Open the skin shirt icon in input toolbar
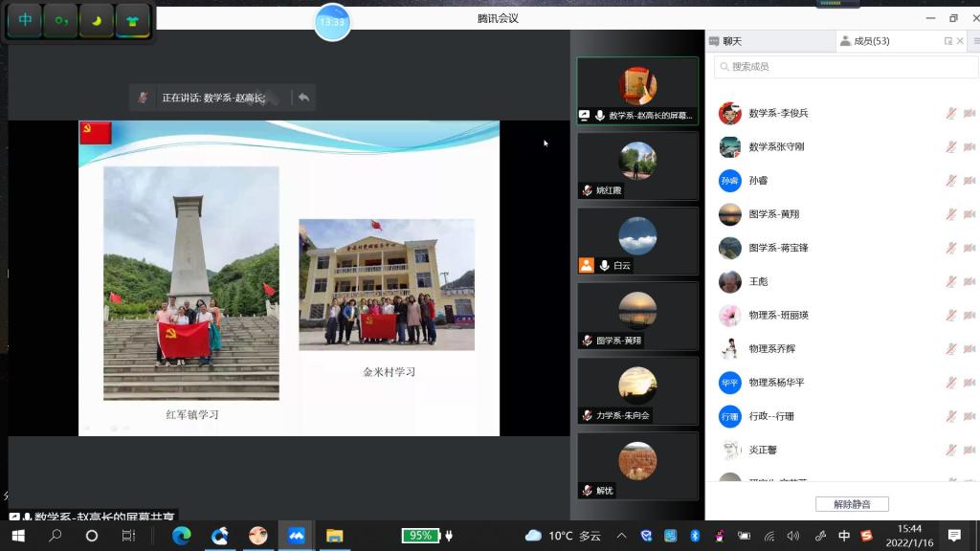980x551 pixels. coord(132,20)
